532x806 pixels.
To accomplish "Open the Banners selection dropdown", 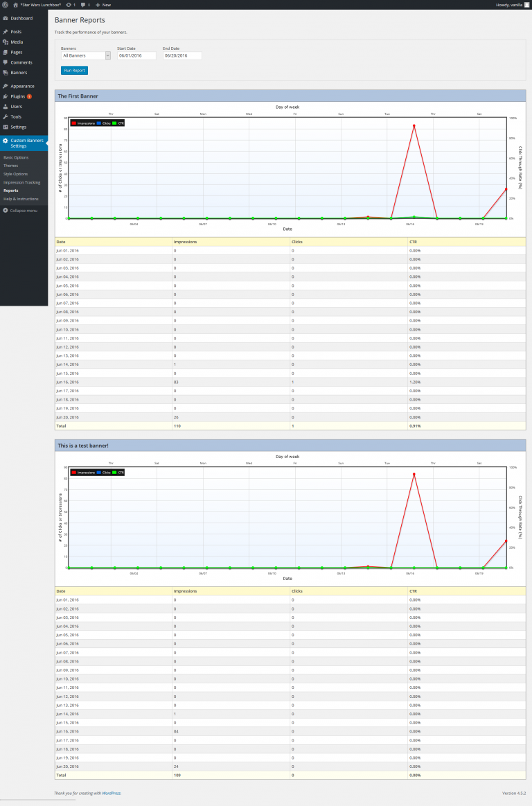I will pyautogui.click(x=86, y=55).
